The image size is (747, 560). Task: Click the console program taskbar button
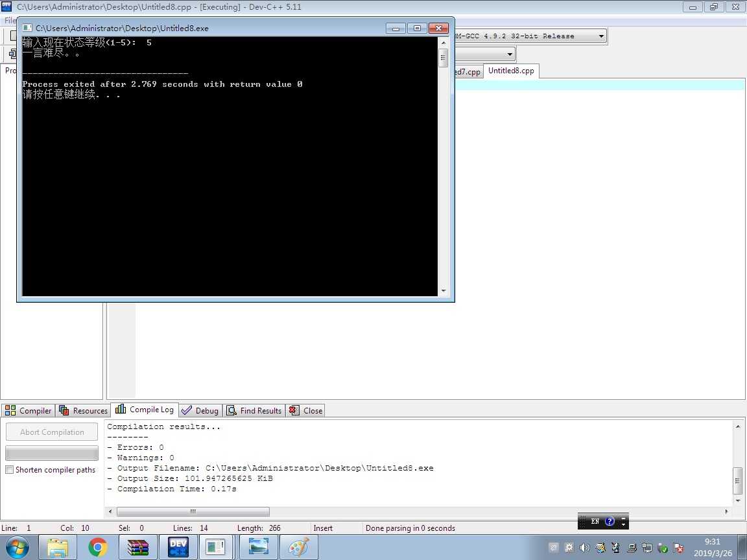coord(216,547)
